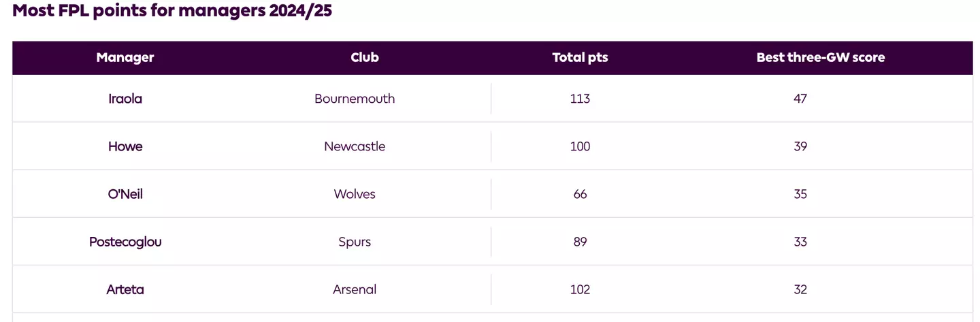Select manager name Iraola
The height and width of the screenshot is (322, 980).
click(125, 99)
